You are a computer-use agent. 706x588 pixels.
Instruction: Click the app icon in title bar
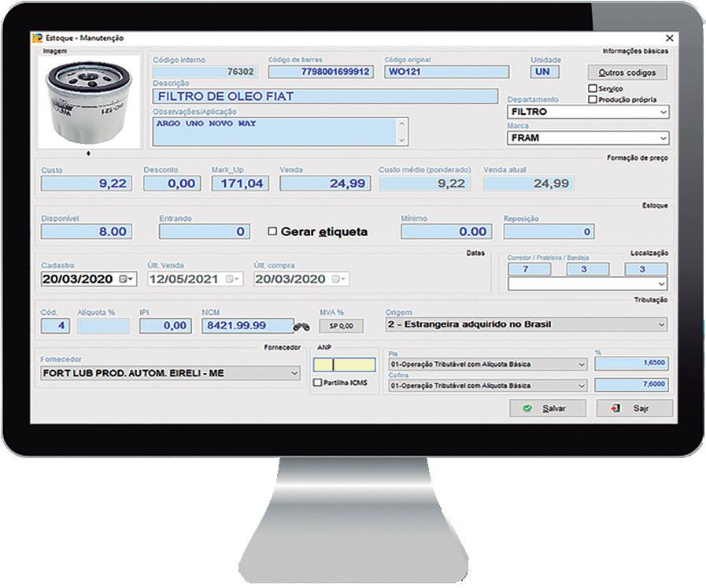(37, 39)
